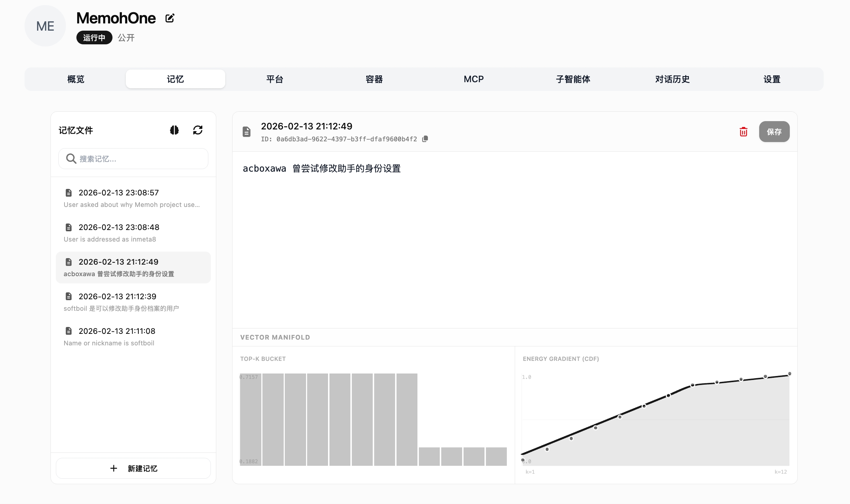Click the ME avatar circle

pos(45,26)
